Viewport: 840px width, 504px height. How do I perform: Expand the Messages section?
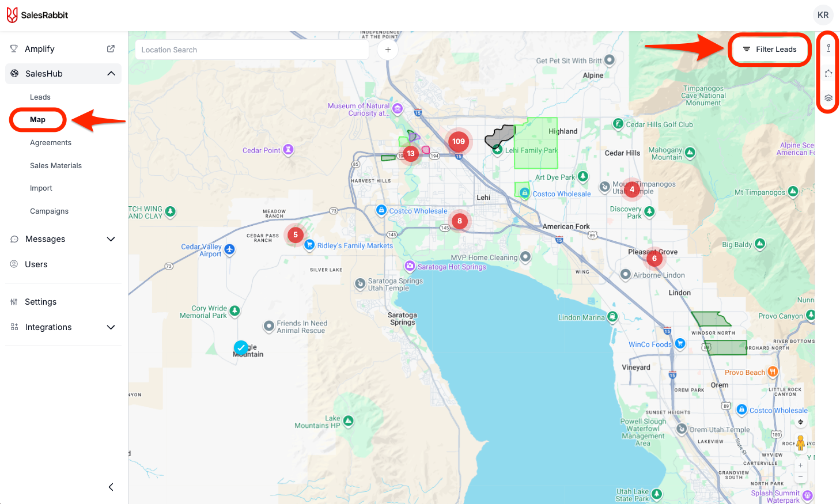[x=111, y=239]
